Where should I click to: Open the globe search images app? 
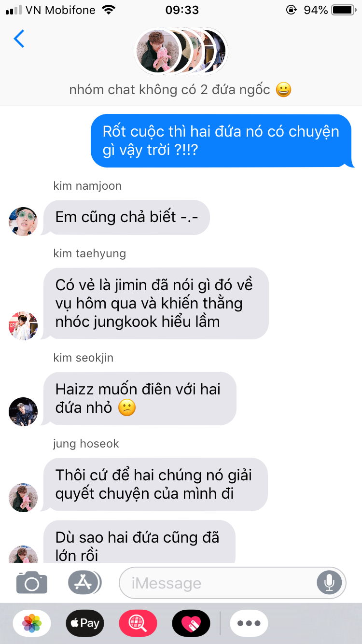tap(138, 623)
